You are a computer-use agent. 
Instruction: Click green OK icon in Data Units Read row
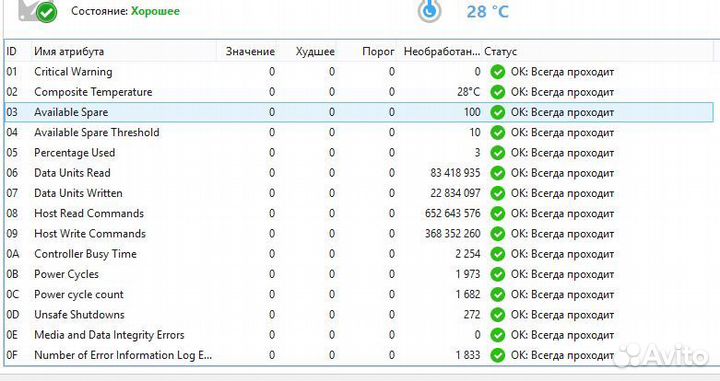pyautogui.click(x=497, y=173)
